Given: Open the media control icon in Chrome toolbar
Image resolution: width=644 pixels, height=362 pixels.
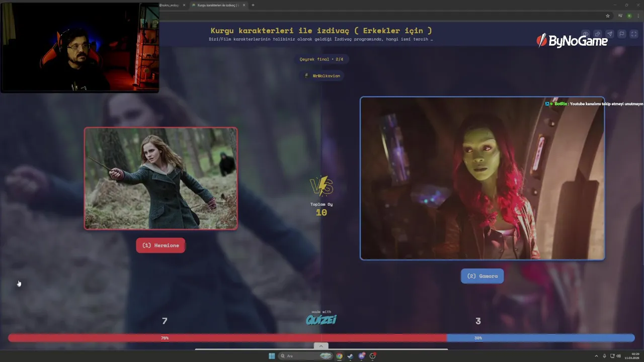Looking at the screenshot, I should coord(620,16).
